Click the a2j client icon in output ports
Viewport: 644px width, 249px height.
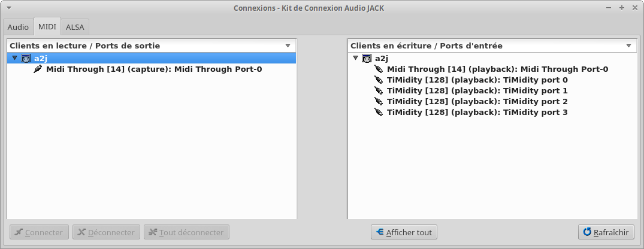(x=26, y=58)
